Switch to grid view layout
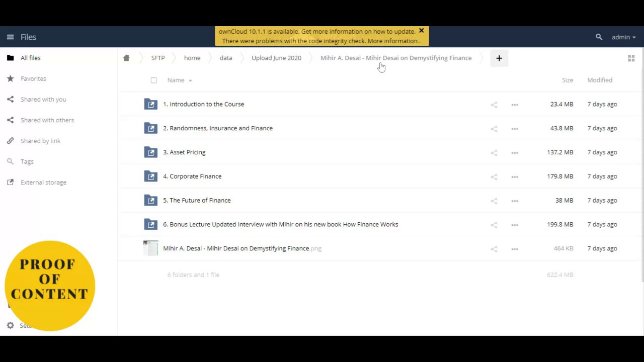The height and width of the screenshot is (362, 644). 631,58
